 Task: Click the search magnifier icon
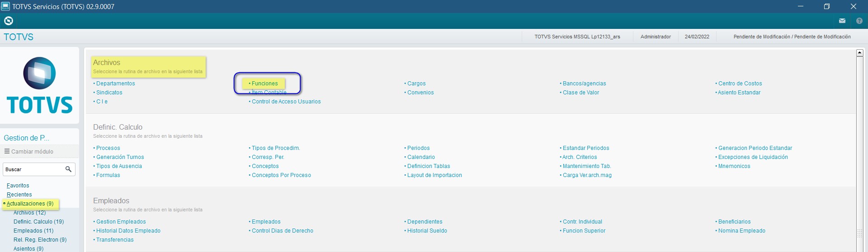(x=68, y=169)
